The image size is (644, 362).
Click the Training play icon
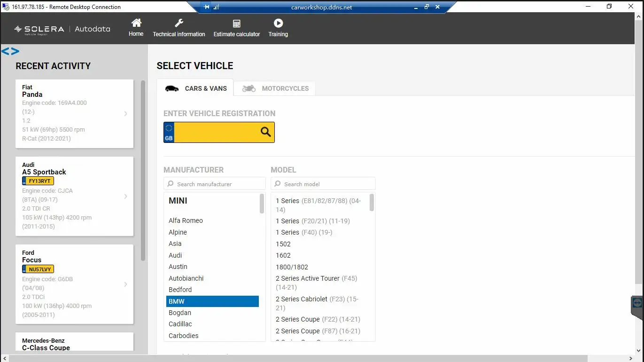[278, 23]
